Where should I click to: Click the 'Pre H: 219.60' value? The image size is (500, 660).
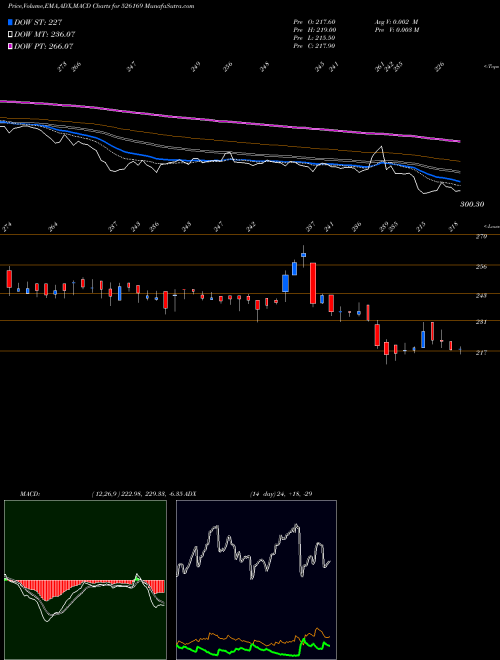pos(314,30)
